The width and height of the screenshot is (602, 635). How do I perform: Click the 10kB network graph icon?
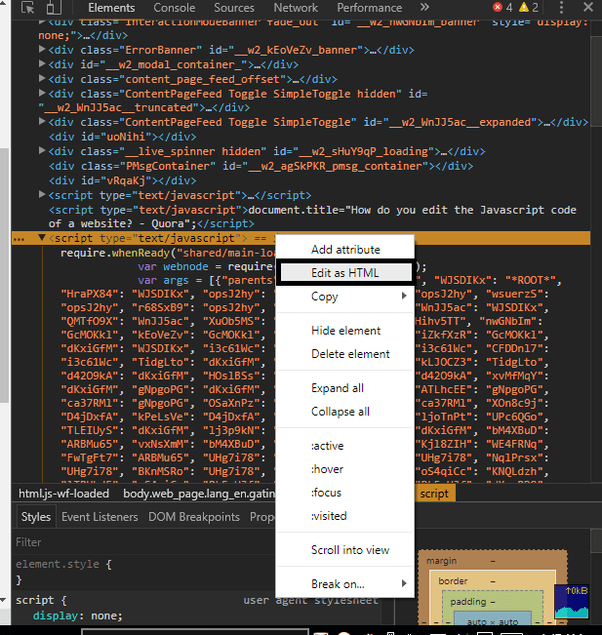point(572,601)
